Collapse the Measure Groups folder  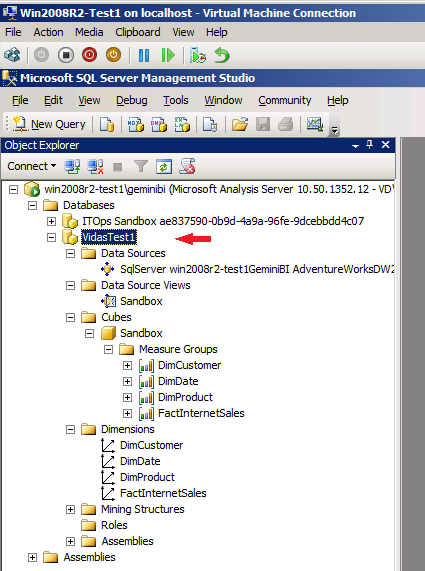pyautogui.click(x=108, y=350)
